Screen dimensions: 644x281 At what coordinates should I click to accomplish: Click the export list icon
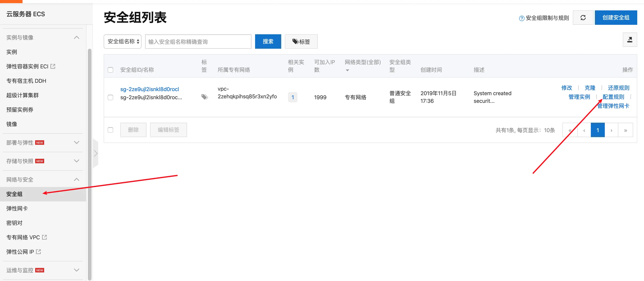pos(630,40)
